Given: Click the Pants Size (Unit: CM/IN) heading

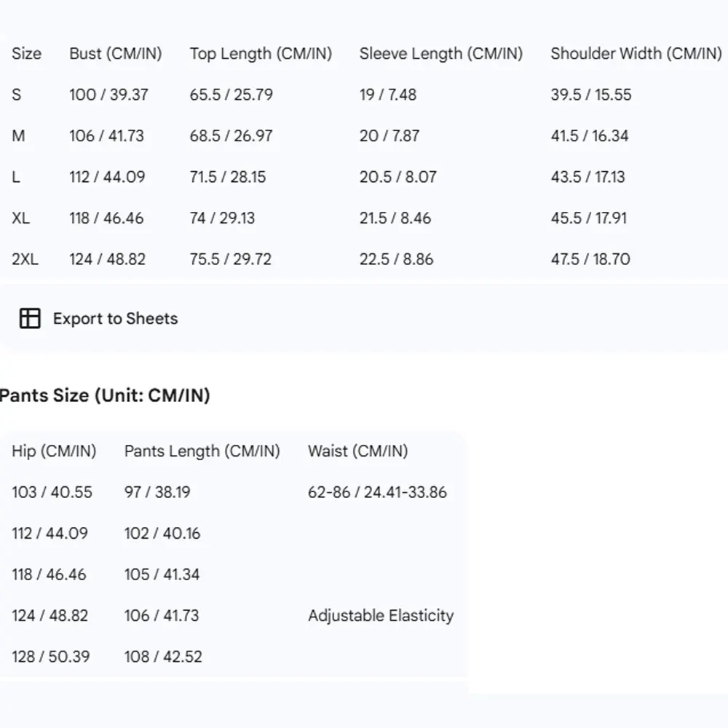Looking at the screenshot, I should tap(105, 395).
